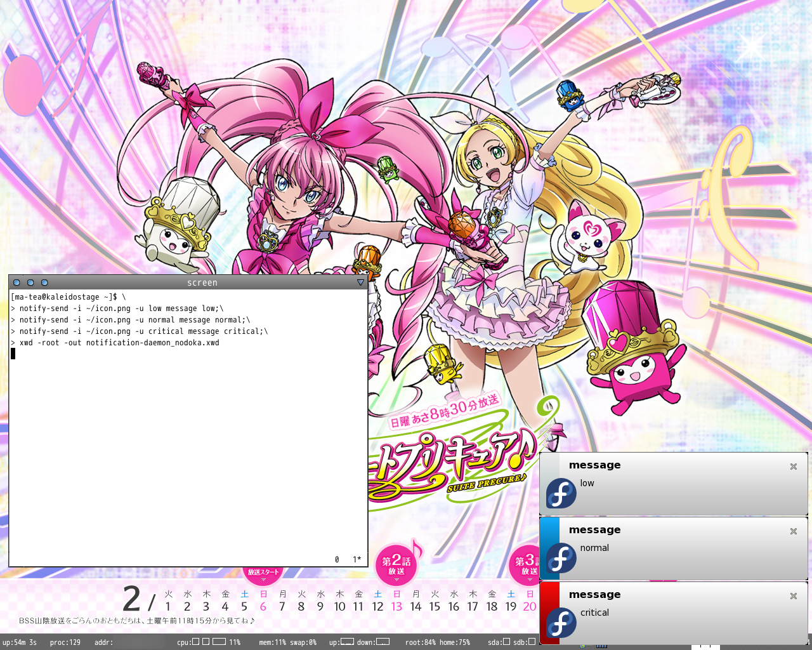The image size is (812, 650).
Task: Click the 'screen' window title text
Action: pos(202,283)
